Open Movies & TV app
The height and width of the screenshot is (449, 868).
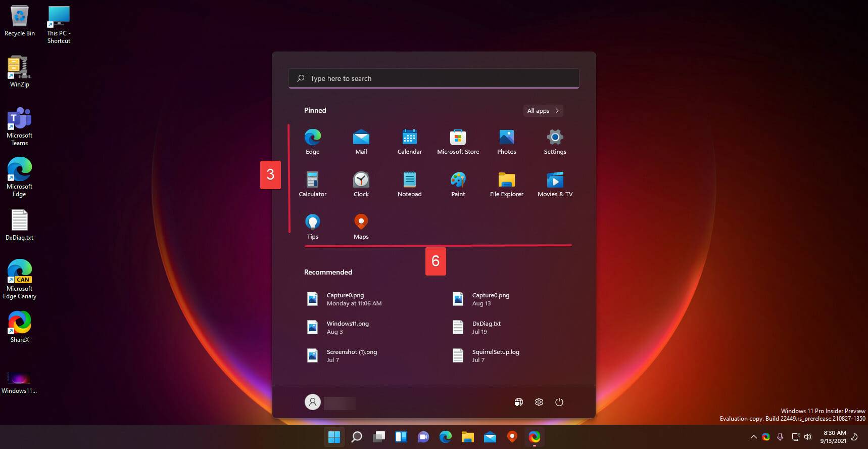[x=555, y=184]
